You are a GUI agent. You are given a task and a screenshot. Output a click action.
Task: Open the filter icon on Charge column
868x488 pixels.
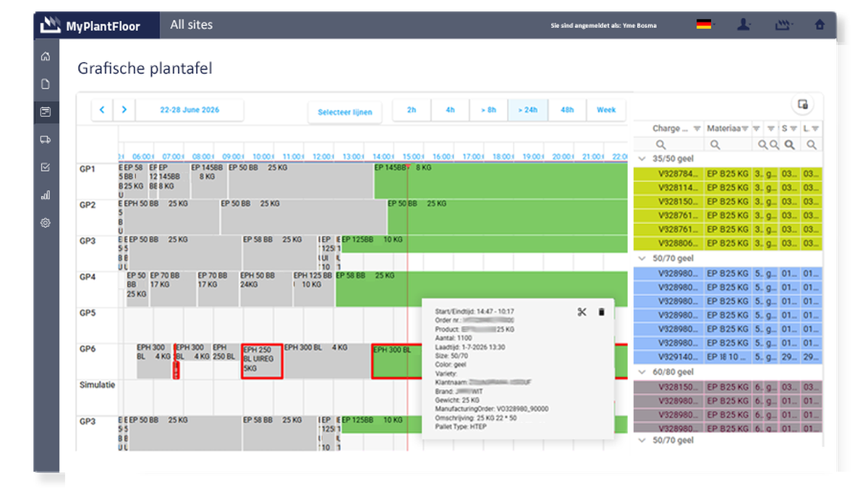[x=697, y=129]
